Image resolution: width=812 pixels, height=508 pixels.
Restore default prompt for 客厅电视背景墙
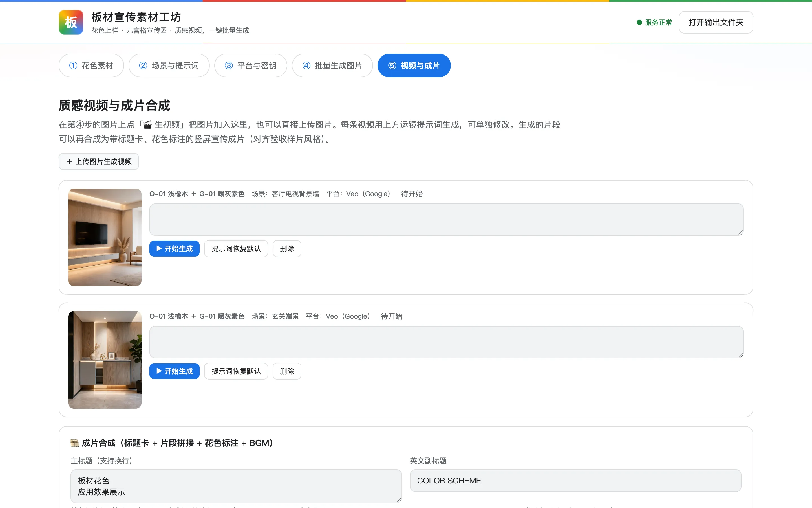[x=236, y=249]
